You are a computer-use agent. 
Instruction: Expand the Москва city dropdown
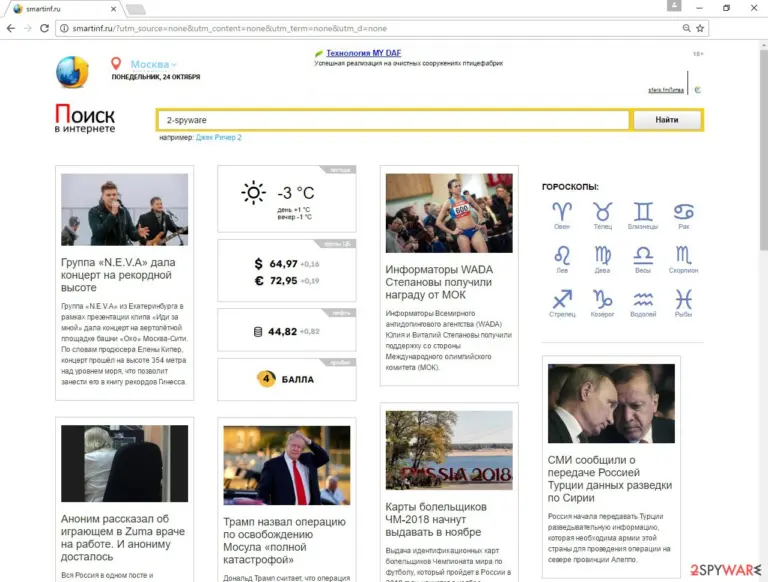(x=153, y=64)
